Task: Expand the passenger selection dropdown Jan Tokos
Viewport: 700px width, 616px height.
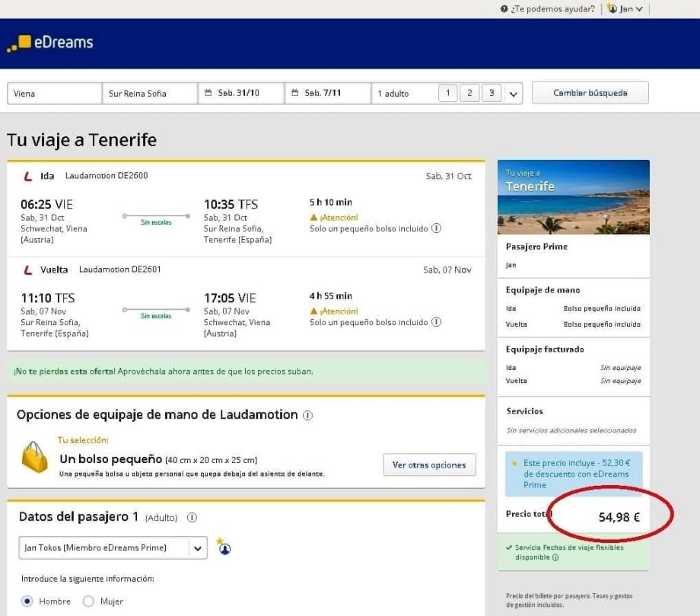Action: pyautogui.click(x=197, y=547)
